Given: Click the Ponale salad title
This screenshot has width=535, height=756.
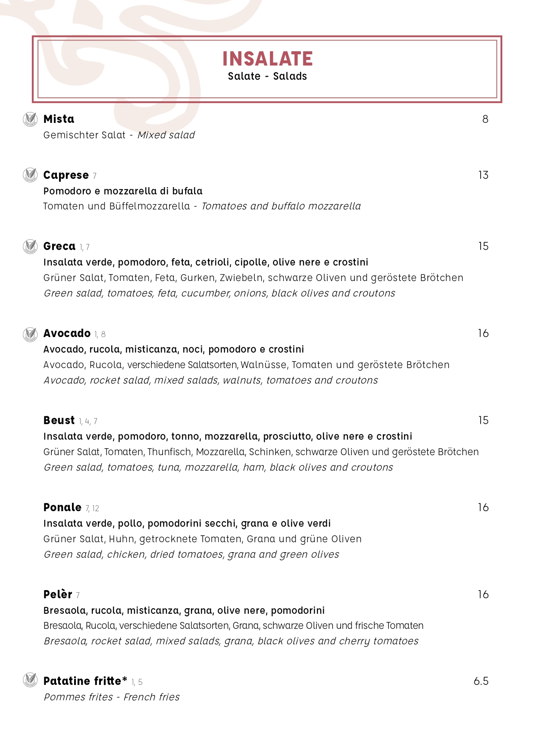Looking at the screenshot, I should [x=63, y=508].
